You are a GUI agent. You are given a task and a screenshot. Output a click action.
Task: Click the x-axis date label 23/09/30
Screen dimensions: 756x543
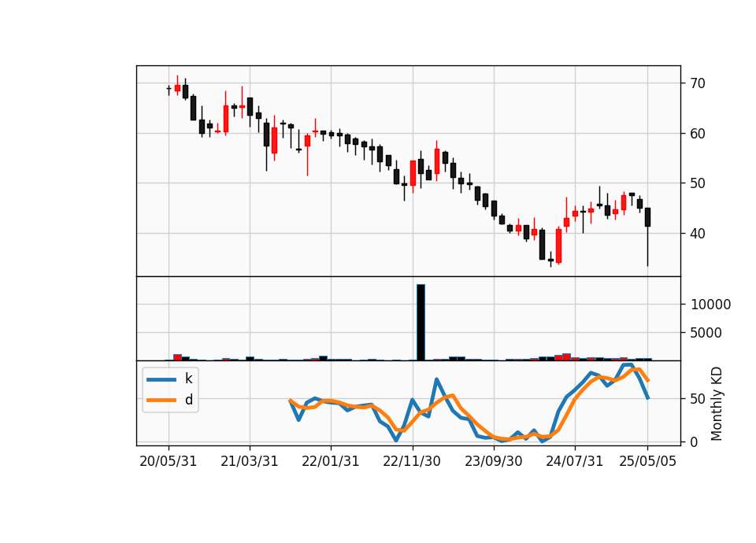(x=493, y=461)
